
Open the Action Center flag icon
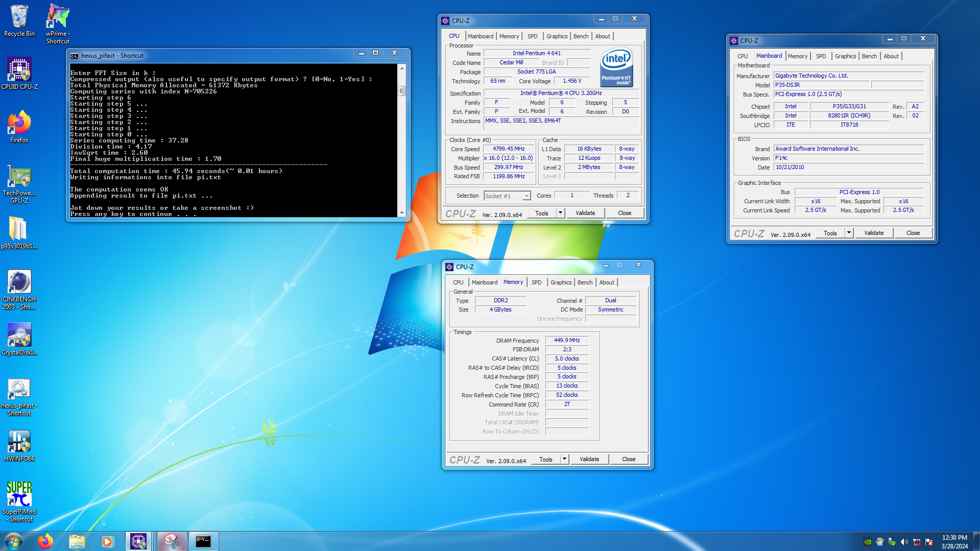pyautogui.click(x=929, y=542)
